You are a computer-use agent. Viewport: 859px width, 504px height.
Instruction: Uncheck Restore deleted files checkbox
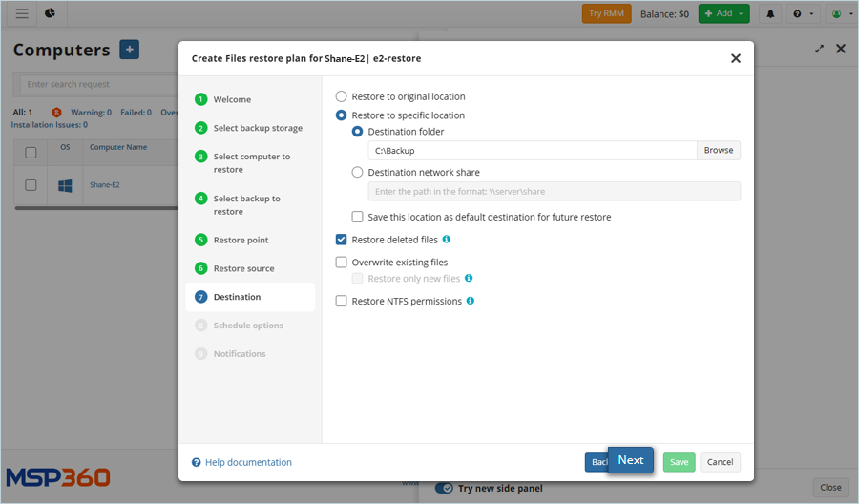pos(342,240)
